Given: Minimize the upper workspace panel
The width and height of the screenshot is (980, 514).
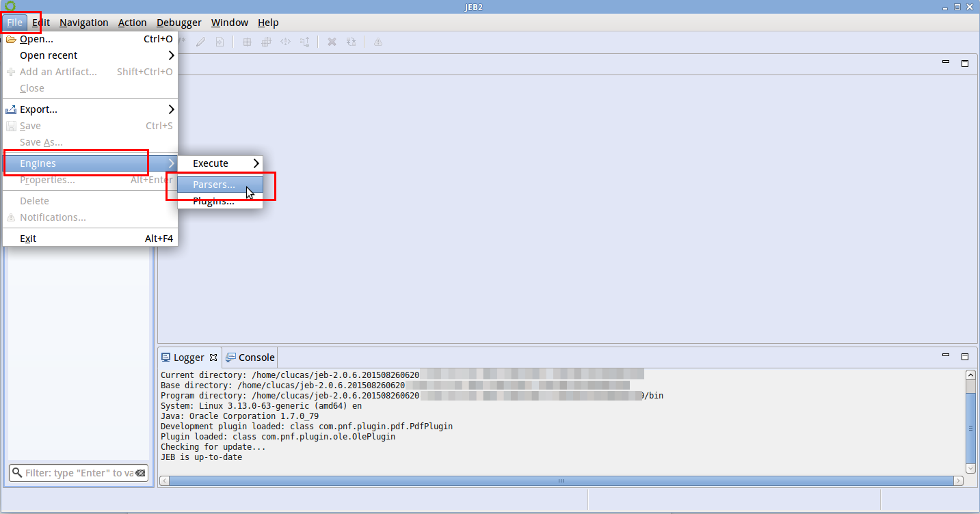Looking at the screenshot, I should click(x=946, y=62).
